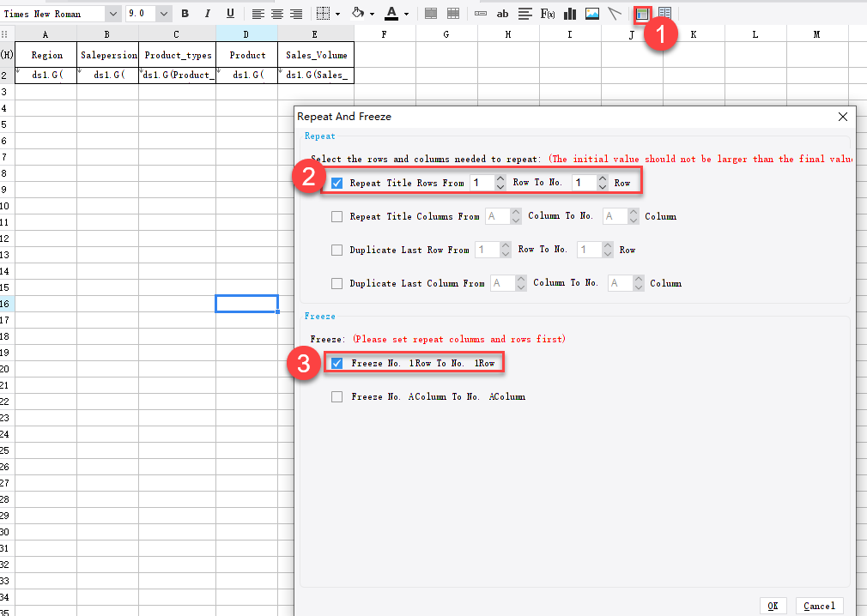Open the border style dropdown arrow

[x=337, y=13]
